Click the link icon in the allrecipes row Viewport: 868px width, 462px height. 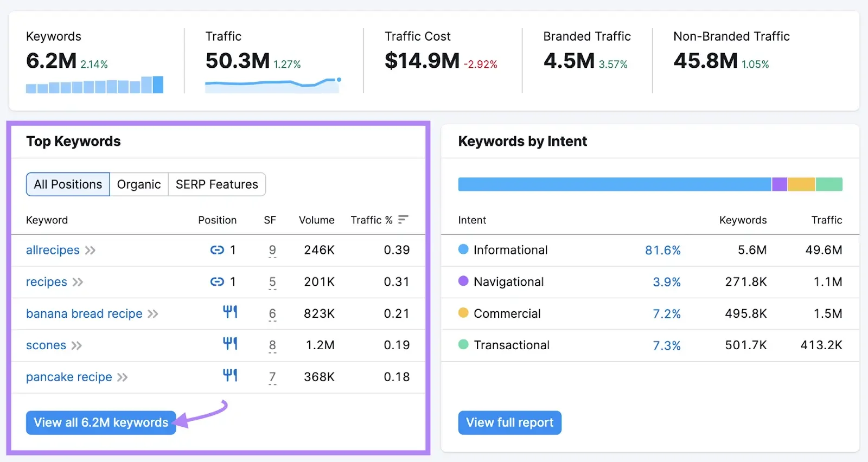click(217, 250)
